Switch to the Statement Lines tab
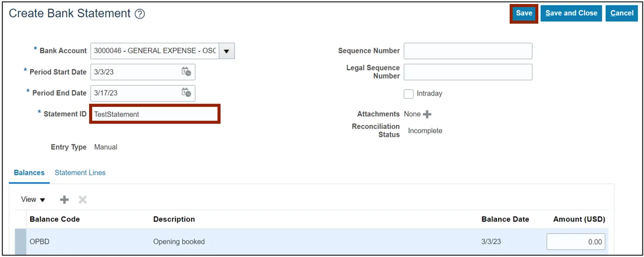The width and height of the screenshot is (644, 257). pos(80,173)
